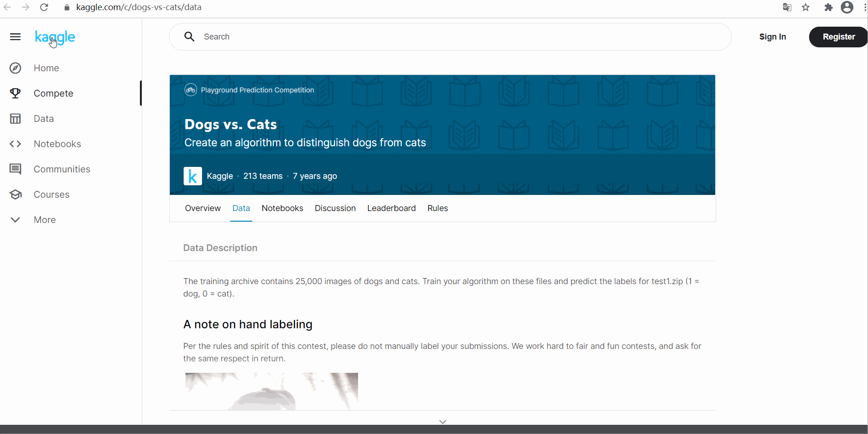The width and height of the screenshot is (868, 434).
Task: Click the Kaggle organizer avatar in banner
Action: 192,176
